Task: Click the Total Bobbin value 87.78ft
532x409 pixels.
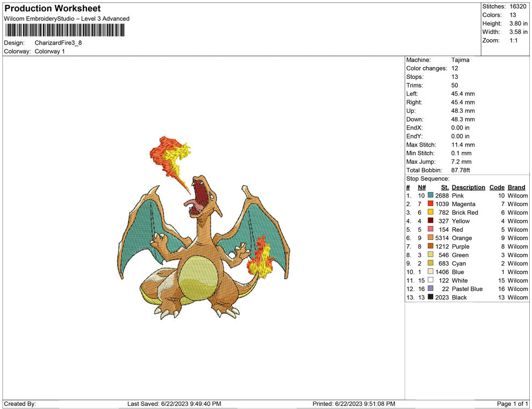Action: point(462,170)
